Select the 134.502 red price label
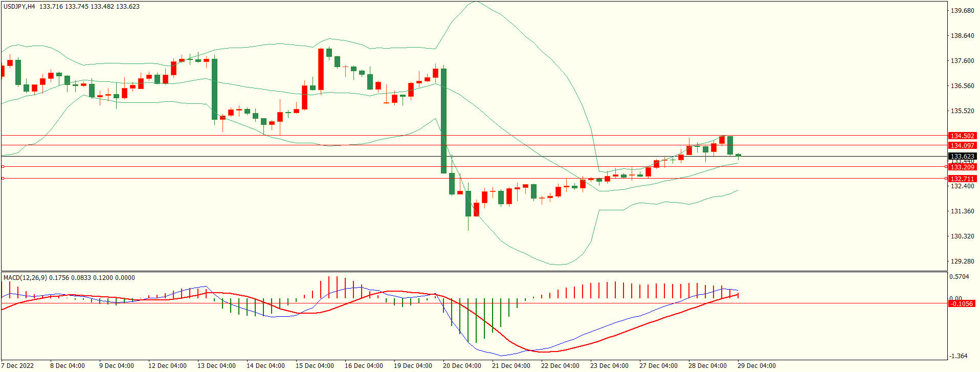This screenshot has height=372, width=980. [x=962, y=136]
